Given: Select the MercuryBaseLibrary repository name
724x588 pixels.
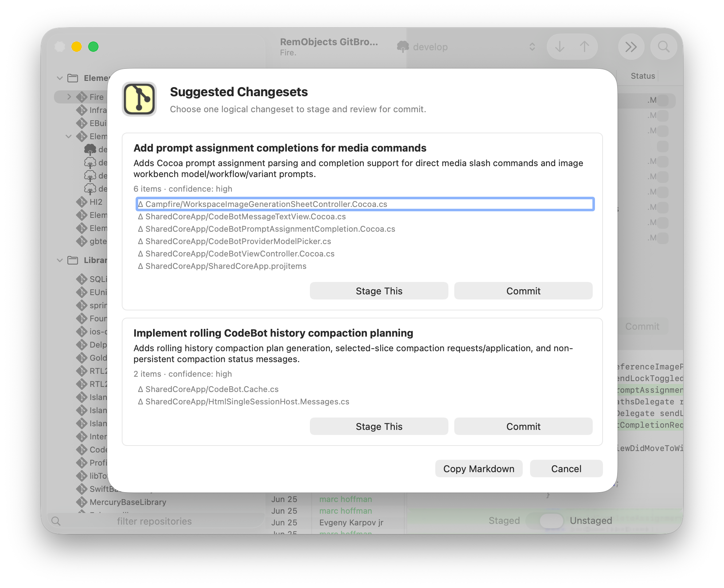Looking at the screenshot, I should point(128,502).
